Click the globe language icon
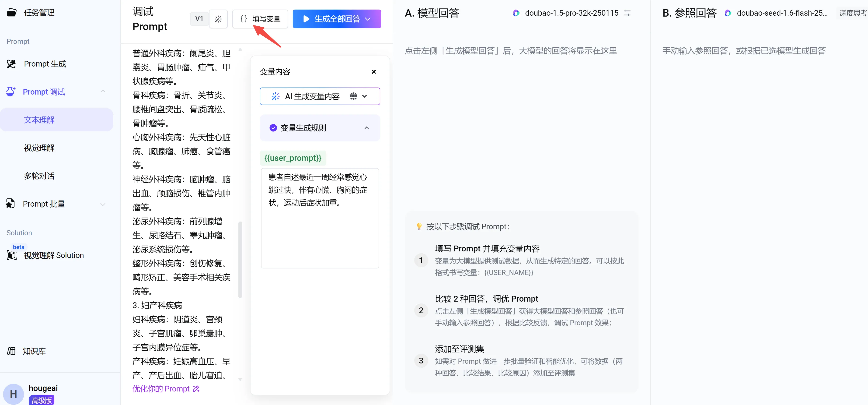The image size is (868, 405). click(353, 96)
